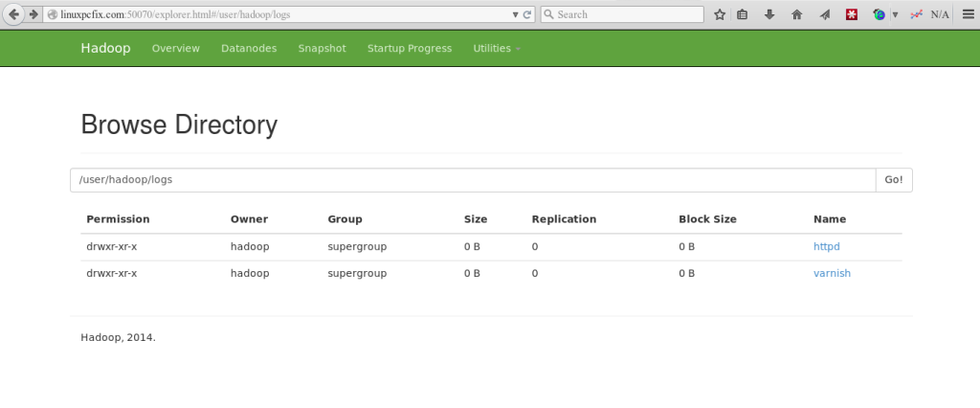Click the browser forward arrow button

click(x=33, y=14)
